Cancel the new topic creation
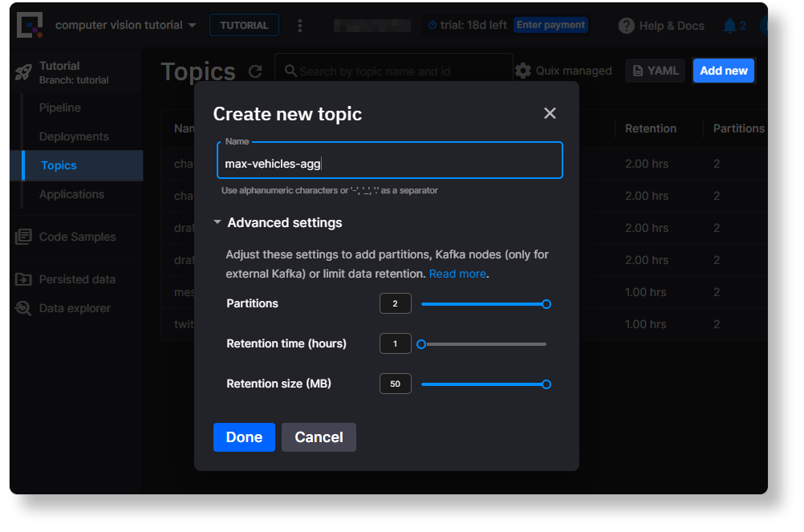804x532 pixels. tap(319, 437)
